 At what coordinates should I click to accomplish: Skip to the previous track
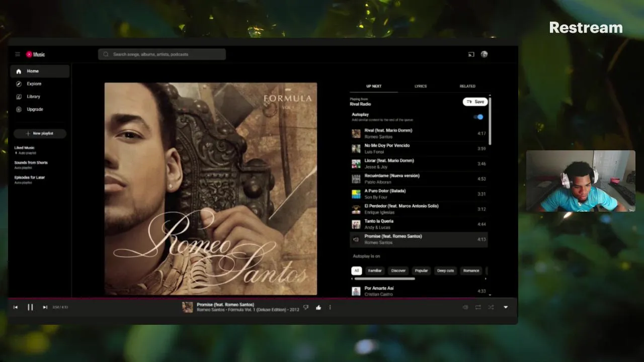click(16, 307)
